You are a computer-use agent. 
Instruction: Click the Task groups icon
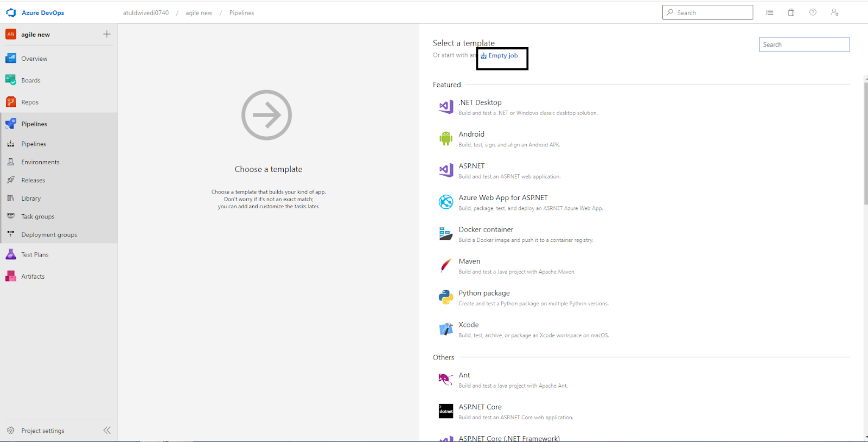[x=11, y=216]
